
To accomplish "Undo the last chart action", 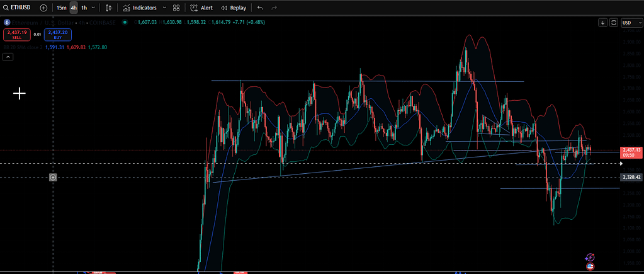I will click(x=259, y=8).
